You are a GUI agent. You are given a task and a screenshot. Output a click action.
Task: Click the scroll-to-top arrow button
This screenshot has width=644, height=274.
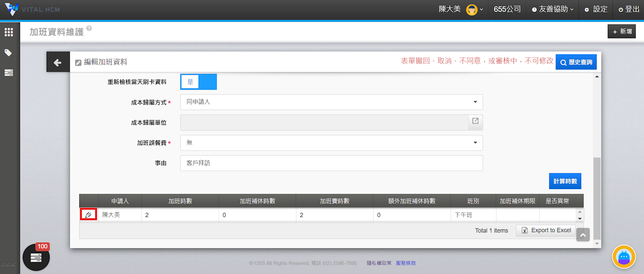582,235
